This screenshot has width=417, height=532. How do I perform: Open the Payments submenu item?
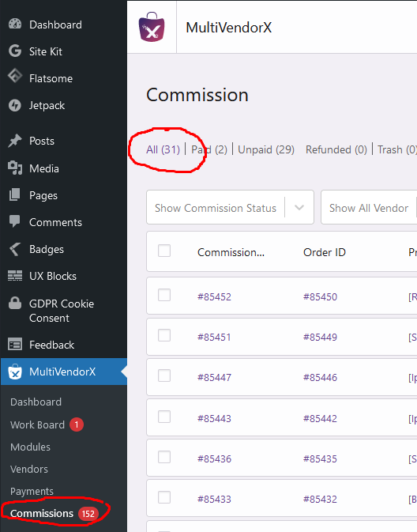click(32, 491)
